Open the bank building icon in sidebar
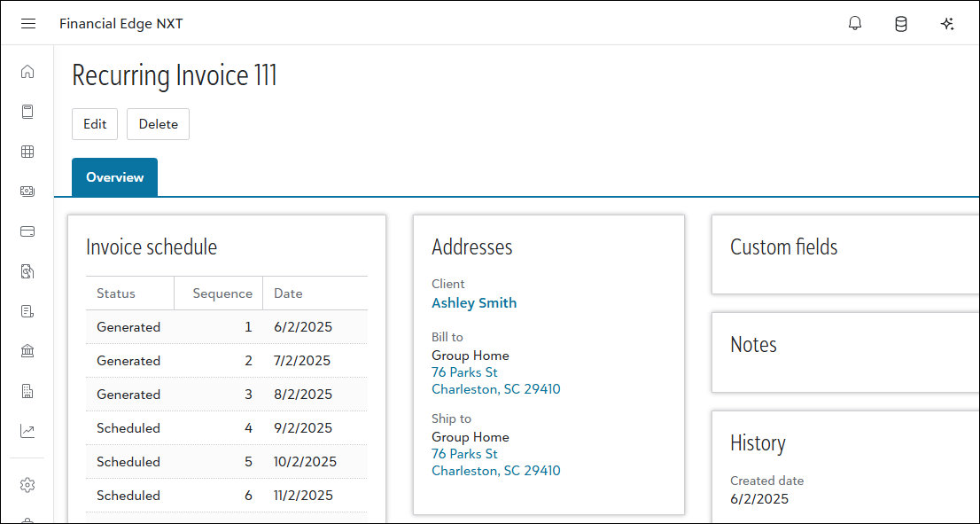This screenshot has height=524, width=980. (x=27, y=351)
